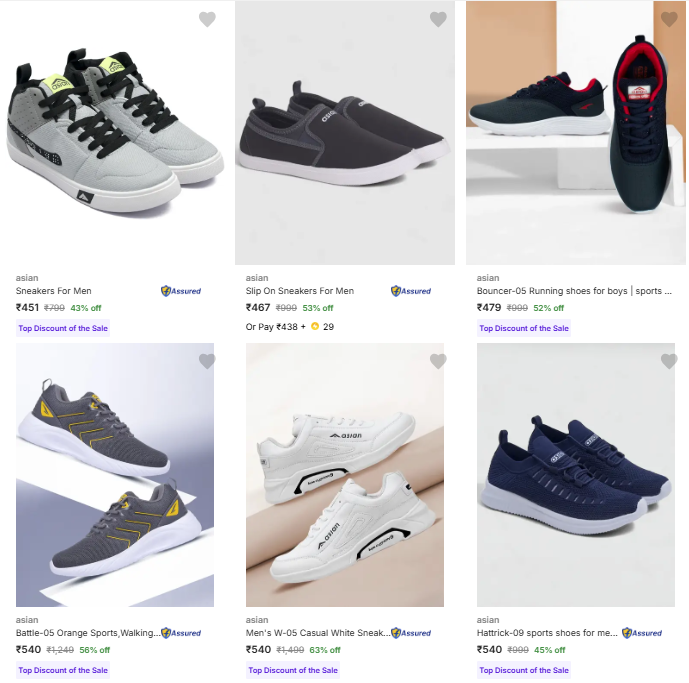Open the Sneakers For Men product title
Screen dimensions: 689x683
(x=54, y=291)
